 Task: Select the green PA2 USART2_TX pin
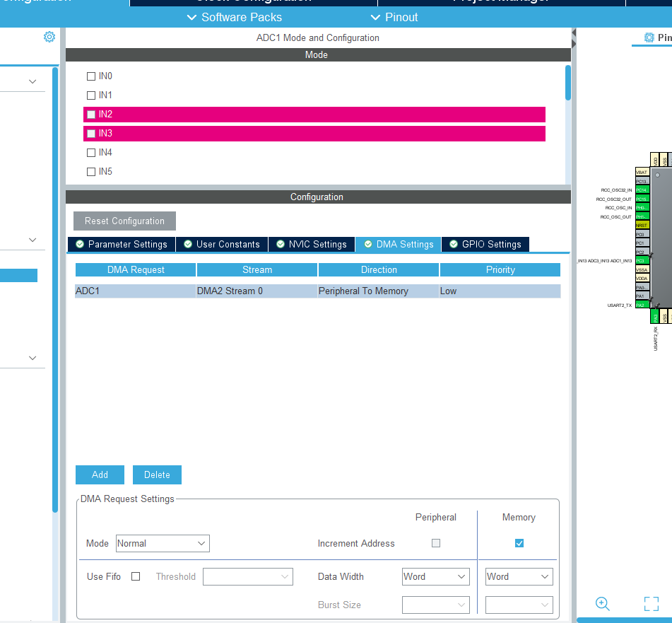[x=641, y=305]
